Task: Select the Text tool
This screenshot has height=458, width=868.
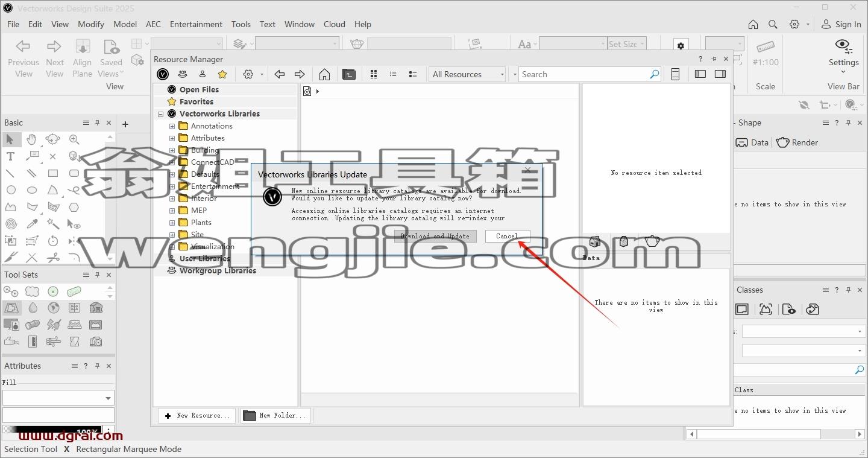Action: coord(10,156)
